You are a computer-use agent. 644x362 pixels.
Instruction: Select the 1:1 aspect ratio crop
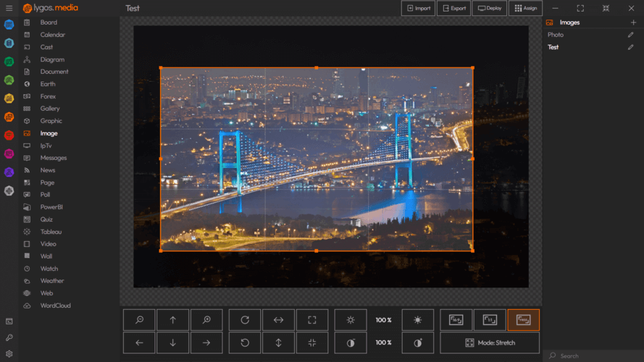coord(490,320)
